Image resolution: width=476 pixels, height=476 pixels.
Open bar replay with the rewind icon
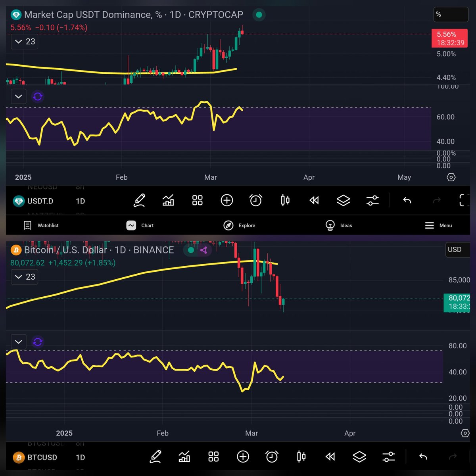pos(314,200)
